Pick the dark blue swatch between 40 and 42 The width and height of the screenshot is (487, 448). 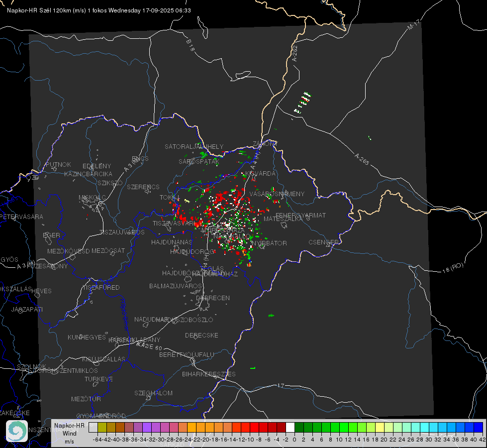click(x=479, y=427)
